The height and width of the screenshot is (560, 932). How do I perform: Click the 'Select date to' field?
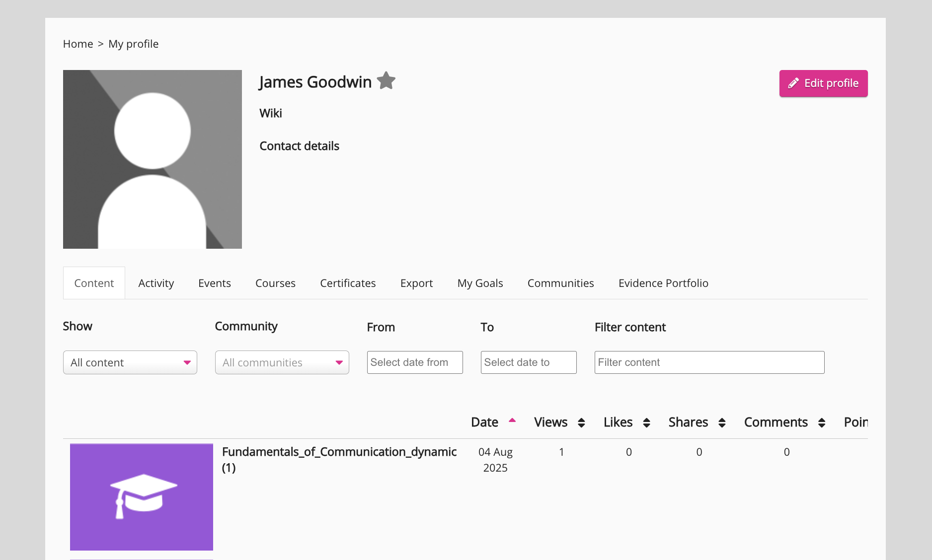529,362
